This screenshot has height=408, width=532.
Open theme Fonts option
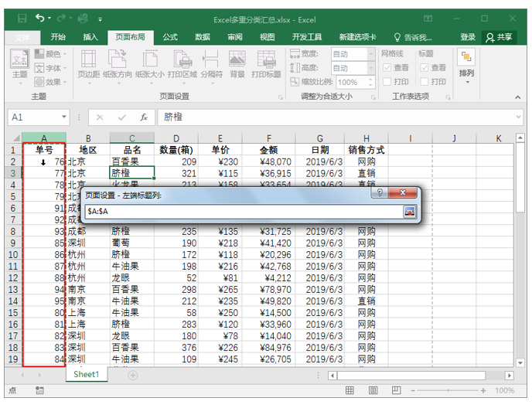[x=50, y=68]
